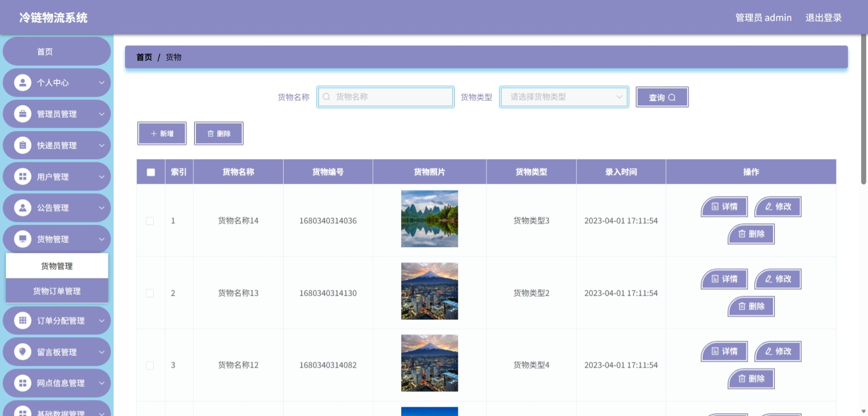The width and height of the screenshot is (868, 416).
Task: Click 首页 breadcrumb link
Action: (x=144, y=57)
